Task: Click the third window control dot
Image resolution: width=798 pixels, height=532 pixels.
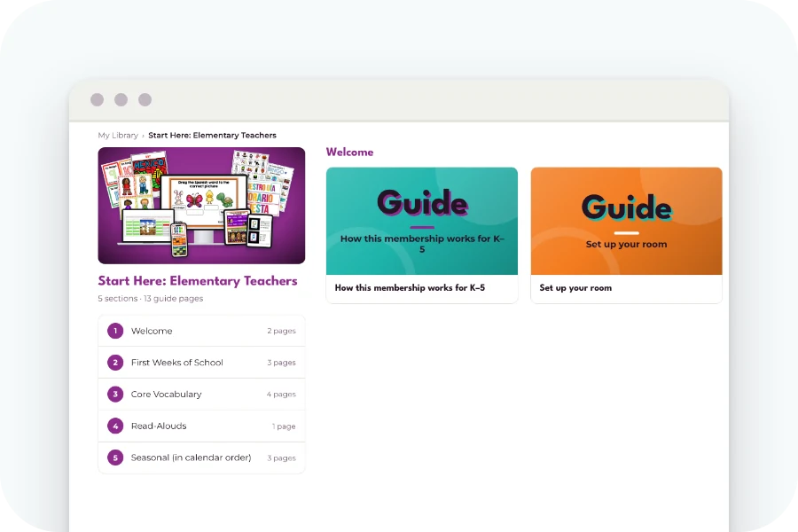Action: (x=145, y=100)
